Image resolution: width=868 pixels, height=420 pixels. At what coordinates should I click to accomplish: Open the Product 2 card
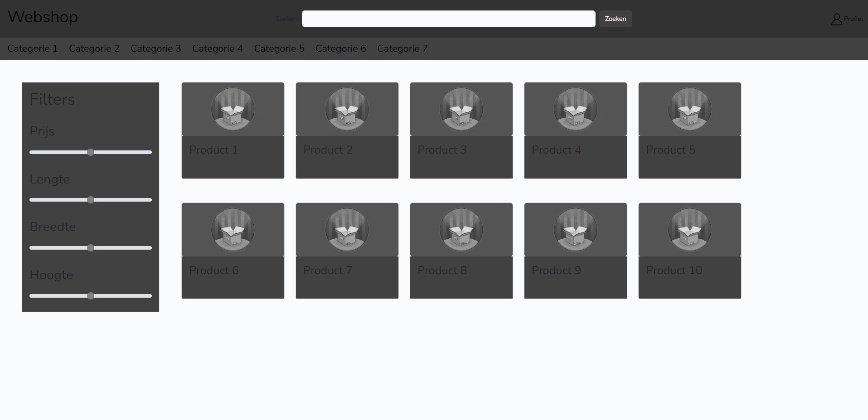point(347,130)
